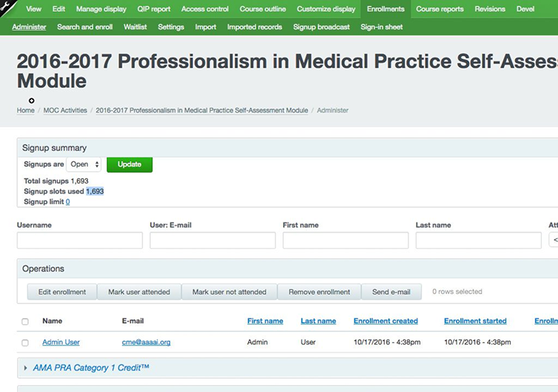Click Mark user attended button
This screenshot has width=558, height=392.
pos(139,292)
